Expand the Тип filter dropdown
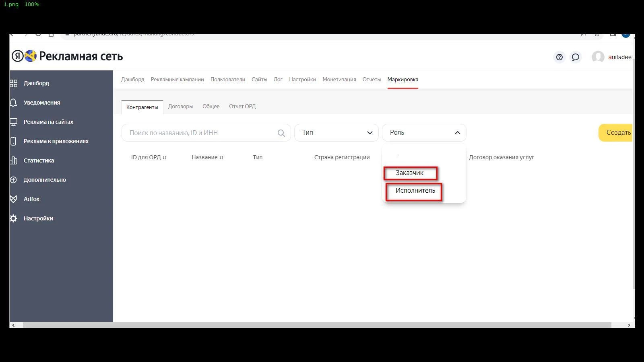Screen dimensions: 644x362 click(x=336, y=133)
